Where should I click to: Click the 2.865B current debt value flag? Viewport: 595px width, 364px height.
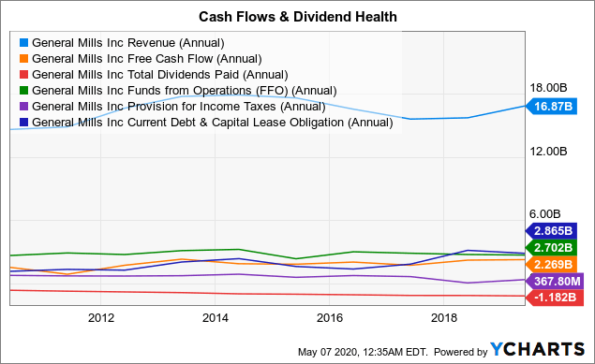click(x=551, y=231)
